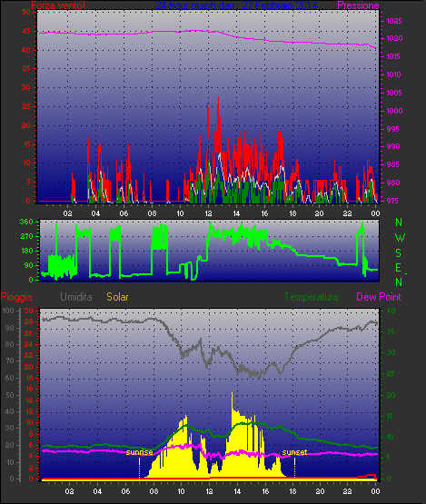426x504 pixels.
Task: Click '16' on the red rain axis
Action: click(29, 389)
